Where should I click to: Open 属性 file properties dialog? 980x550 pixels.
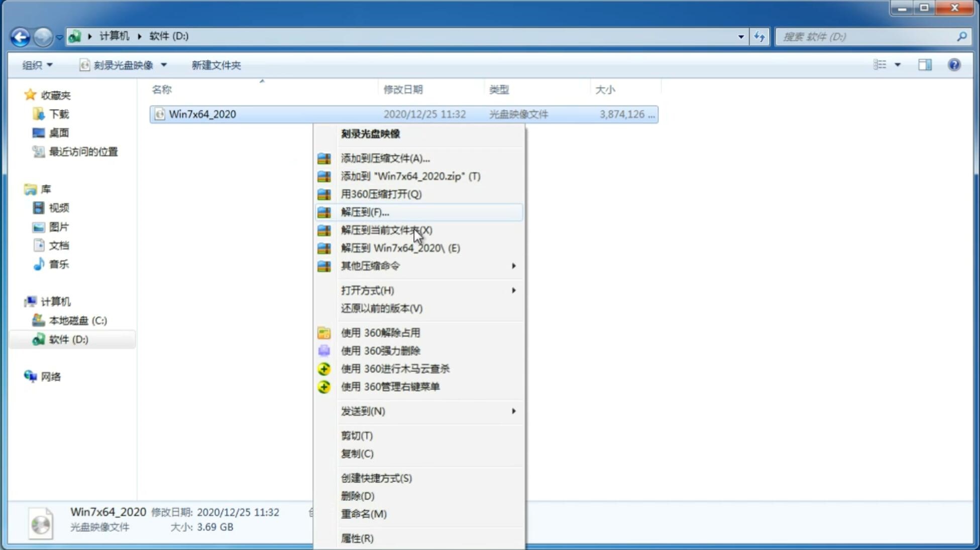[x=357, y=538]
